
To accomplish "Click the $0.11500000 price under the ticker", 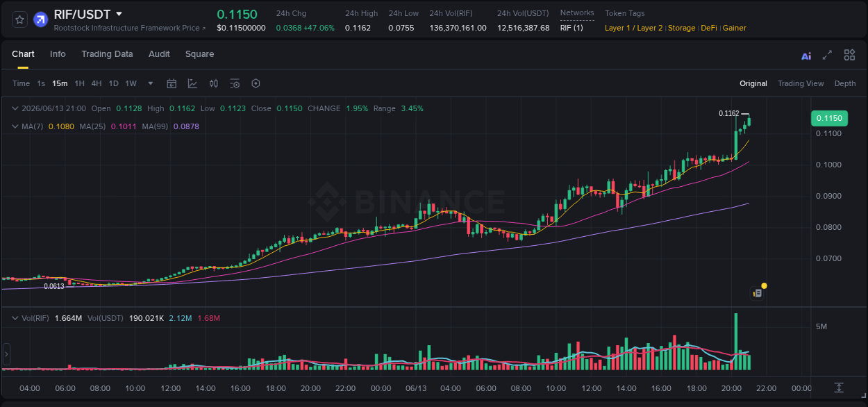I will pyautogui.click(x=241, y=28).
